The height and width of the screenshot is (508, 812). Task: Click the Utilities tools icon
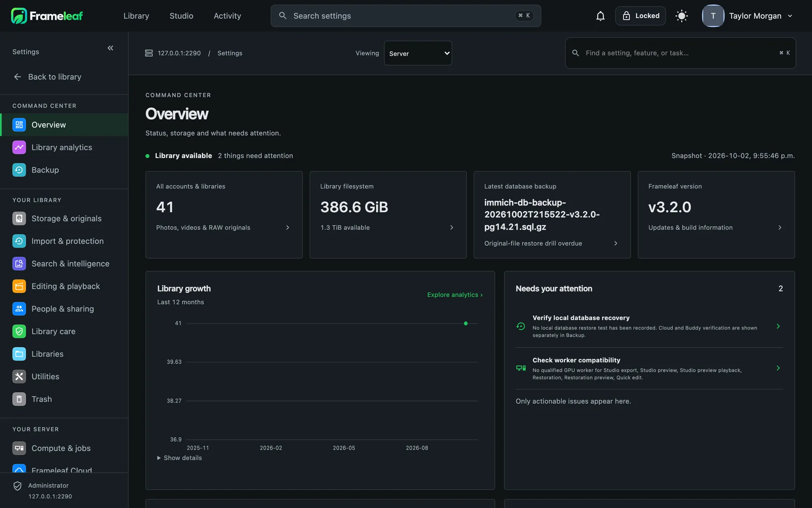19,376
